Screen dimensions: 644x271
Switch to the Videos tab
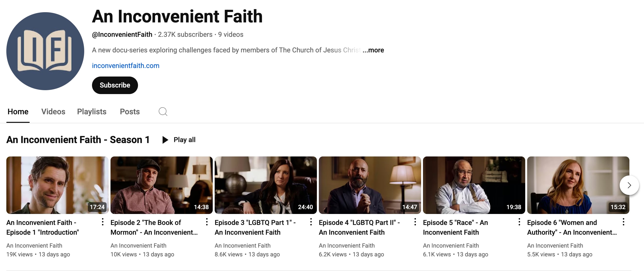point(53,112)
